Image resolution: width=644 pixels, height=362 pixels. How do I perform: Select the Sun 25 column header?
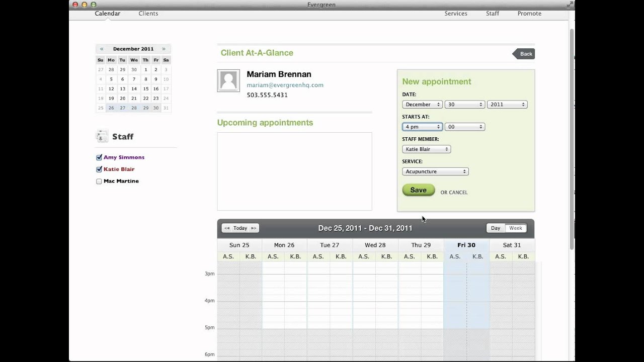tap(239, 245)
